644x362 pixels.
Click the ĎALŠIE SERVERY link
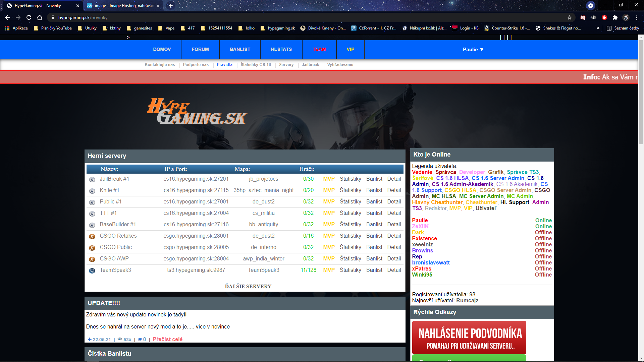[248, 286]
